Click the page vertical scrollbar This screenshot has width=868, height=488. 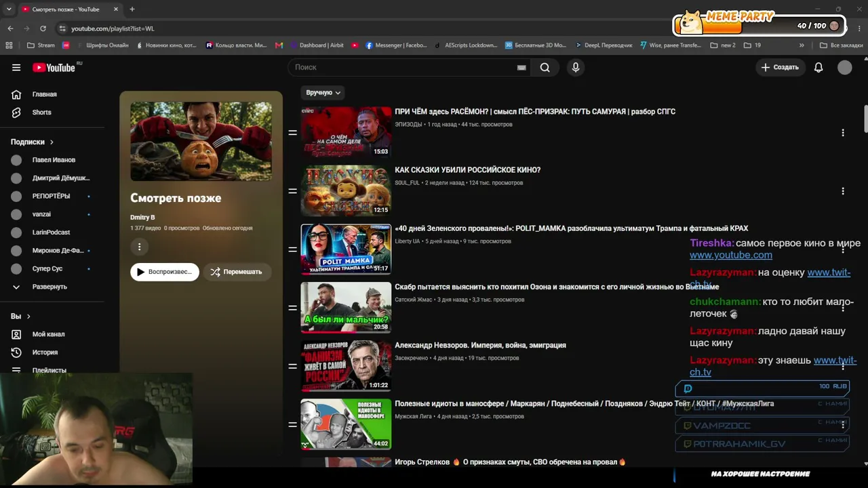(x=865, y=120)
